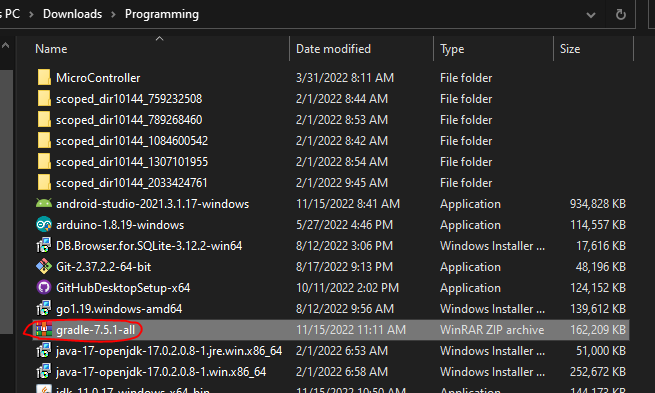
Task: Click the java-17-openjdk jre.win.x86_64 installer icon
Action: click(x=44, y=350)
